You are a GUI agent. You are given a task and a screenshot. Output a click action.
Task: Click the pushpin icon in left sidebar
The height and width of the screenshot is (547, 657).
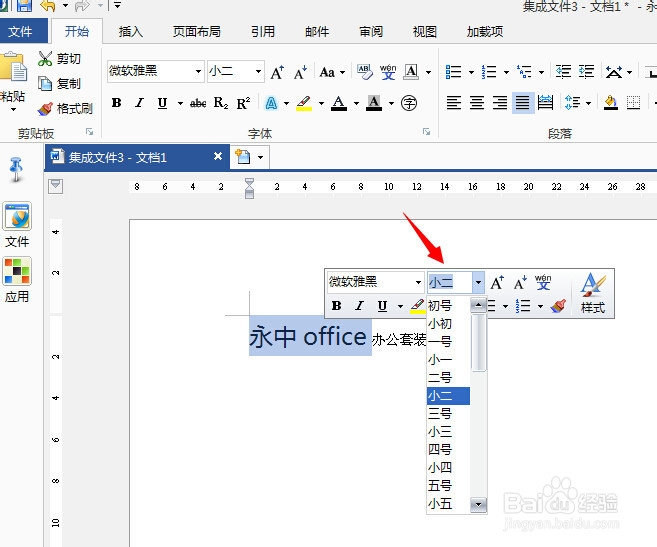pyautogui.click(x=16, y=169)
